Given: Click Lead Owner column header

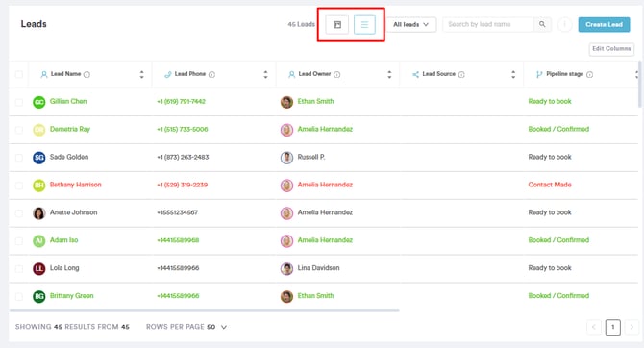Looking at the screenshot, I should point(337,74).
